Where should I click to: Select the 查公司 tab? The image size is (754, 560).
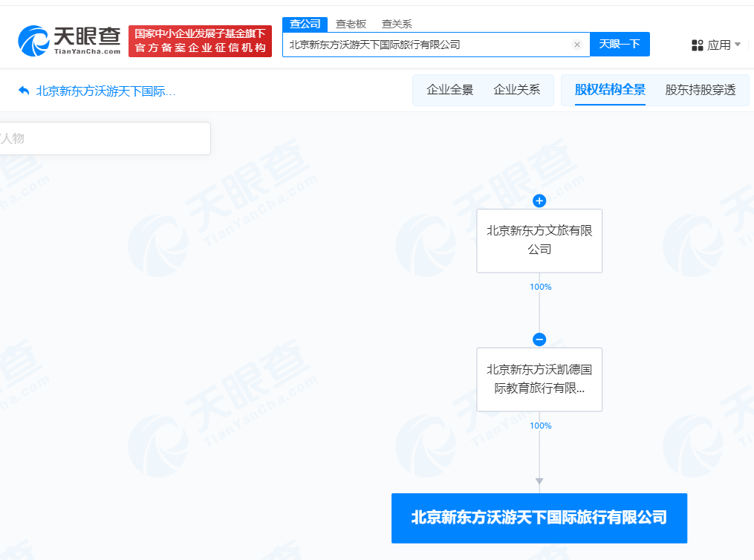pos(305,24)
